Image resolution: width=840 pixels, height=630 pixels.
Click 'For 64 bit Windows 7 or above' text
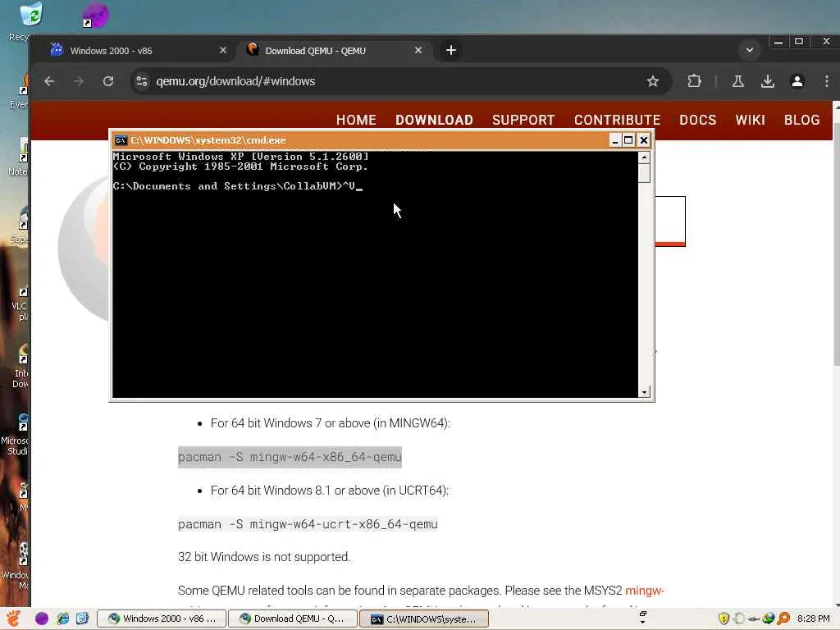(x=331, y=423)
